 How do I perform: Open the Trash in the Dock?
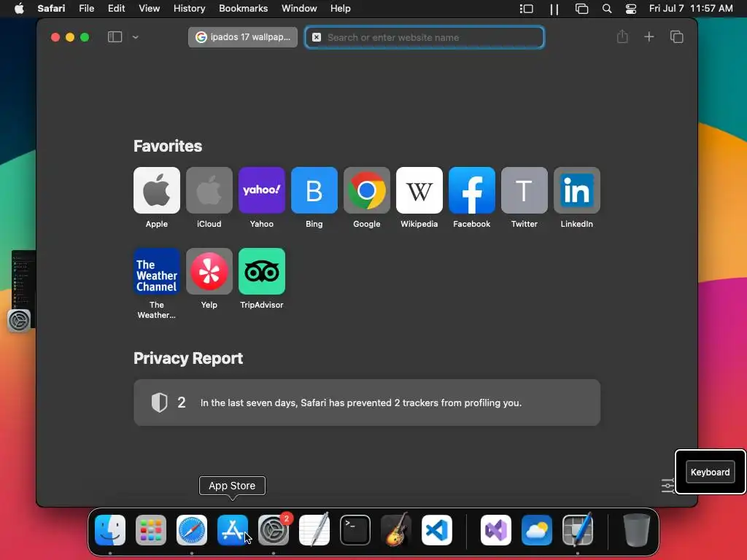click(x=636, y=530)
